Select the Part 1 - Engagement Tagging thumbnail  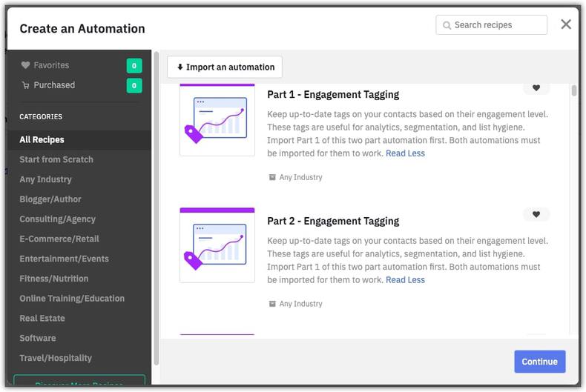click(x=217, y=120)
